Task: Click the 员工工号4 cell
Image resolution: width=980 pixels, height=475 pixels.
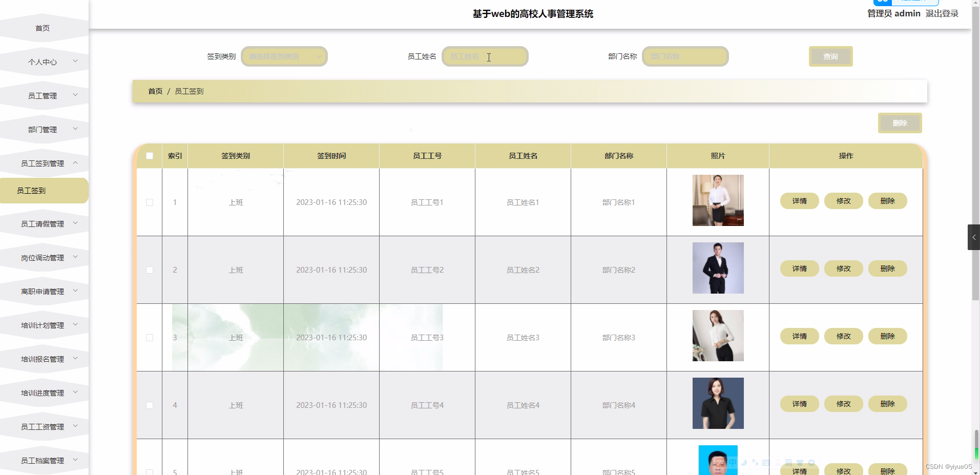Action: [427, 405]
